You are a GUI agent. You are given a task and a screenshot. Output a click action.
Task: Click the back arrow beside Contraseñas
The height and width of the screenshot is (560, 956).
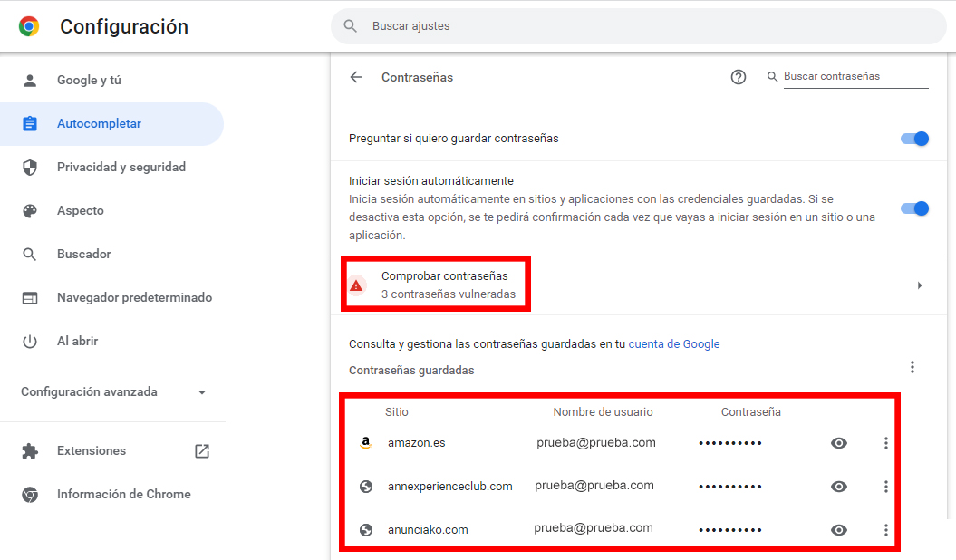pos(356,78)
